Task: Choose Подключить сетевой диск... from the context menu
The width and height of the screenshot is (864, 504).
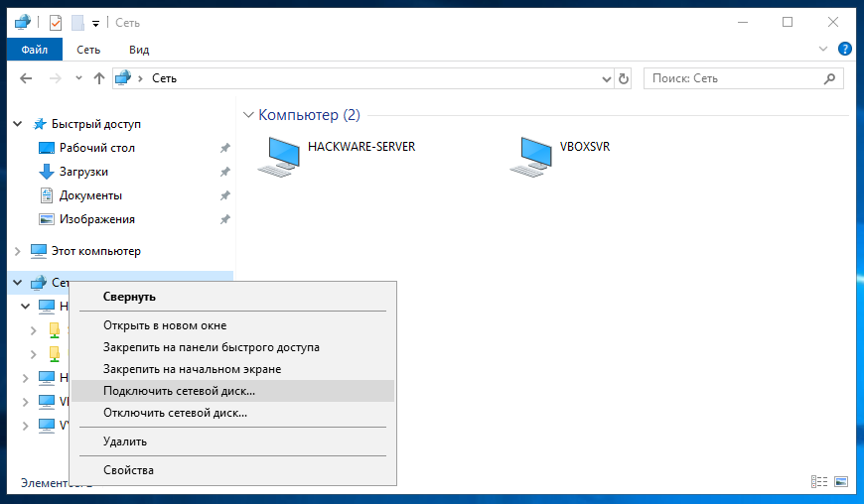Action: (x=179, y=391)
